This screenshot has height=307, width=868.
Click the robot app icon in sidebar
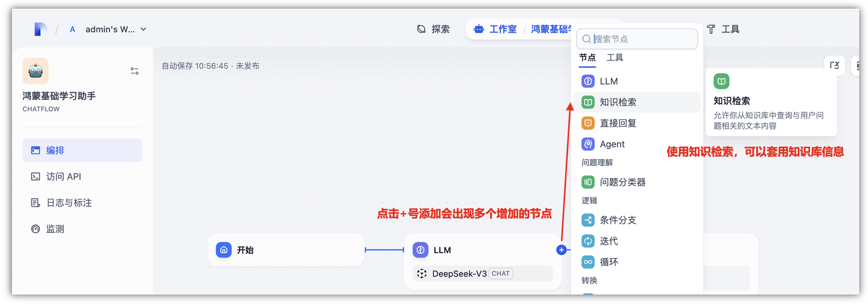pos(36,71)
